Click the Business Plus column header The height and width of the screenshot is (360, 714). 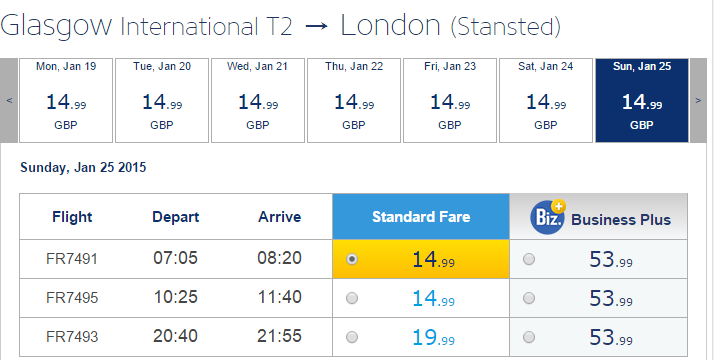click(598, 217)
